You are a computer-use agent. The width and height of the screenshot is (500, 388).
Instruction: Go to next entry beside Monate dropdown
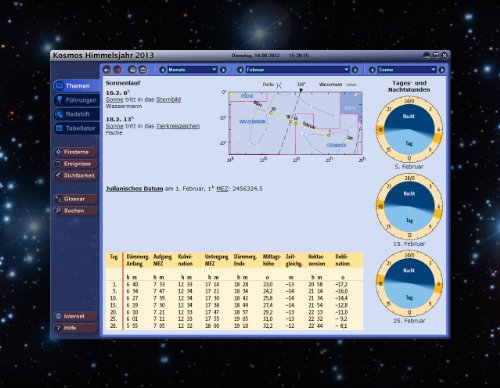223,70
